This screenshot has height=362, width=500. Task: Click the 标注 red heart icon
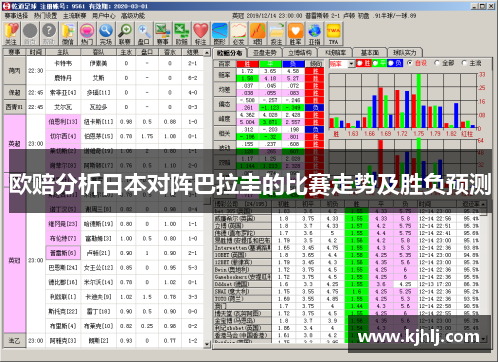pyautogui.click(x=200, y=33)
